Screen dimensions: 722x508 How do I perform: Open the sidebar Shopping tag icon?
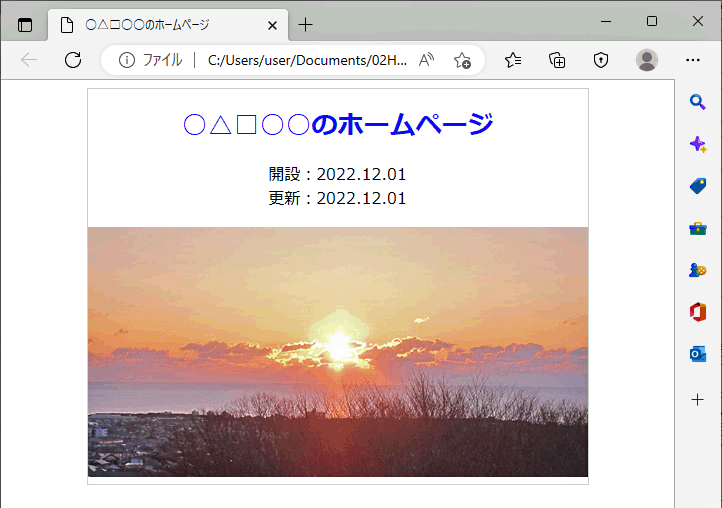click(698, 186)
